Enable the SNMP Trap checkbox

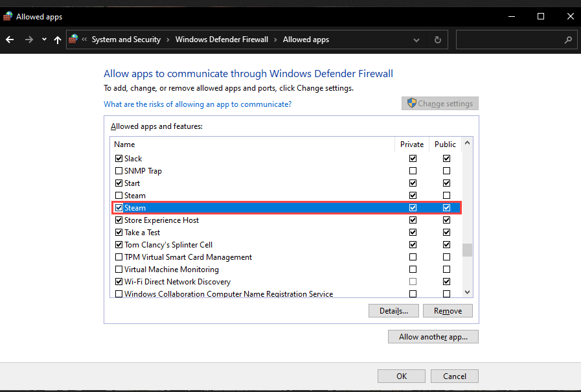(119, 171)
